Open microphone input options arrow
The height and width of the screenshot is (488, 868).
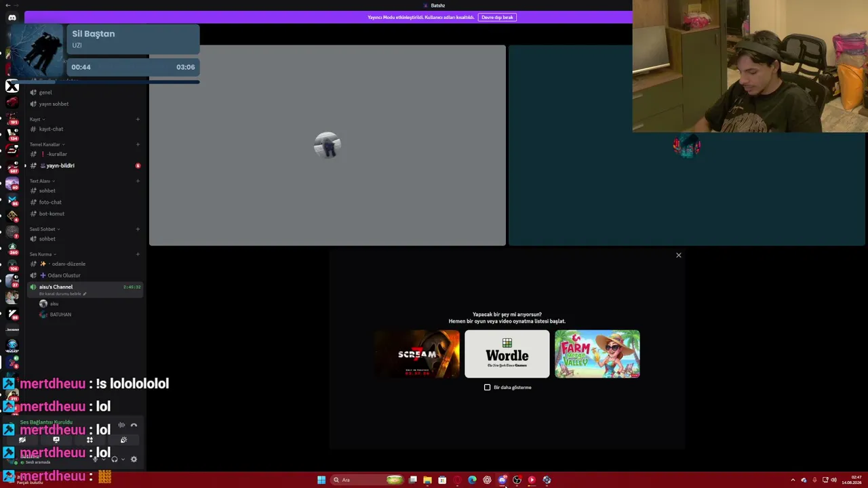pyautogui.click(x=103, y=459)
